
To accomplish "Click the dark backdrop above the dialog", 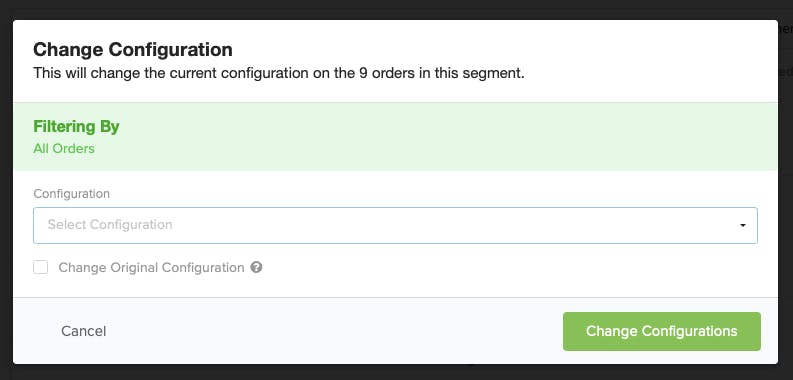I will pos(394,9).
